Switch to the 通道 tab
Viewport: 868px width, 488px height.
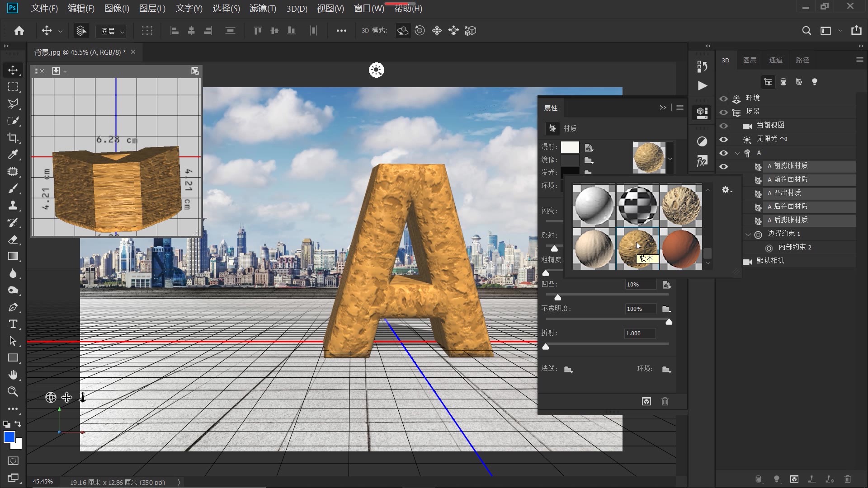click(x=776, y=60)
